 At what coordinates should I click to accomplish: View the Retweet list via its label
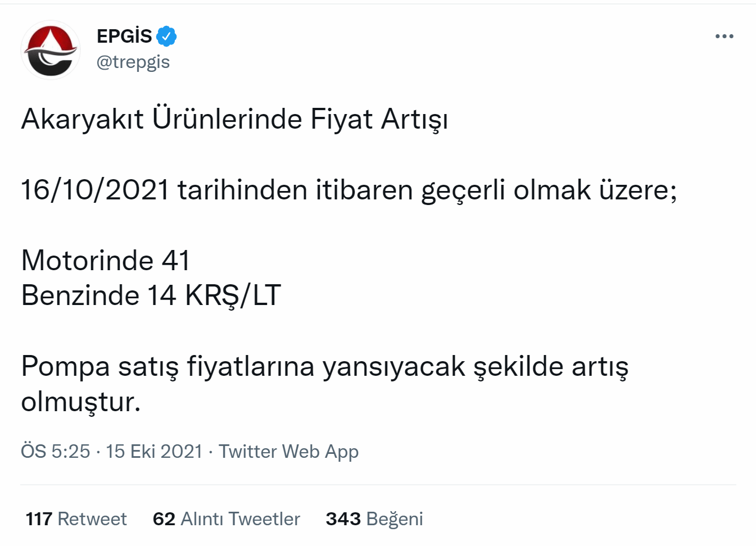[x=92, y=518]
